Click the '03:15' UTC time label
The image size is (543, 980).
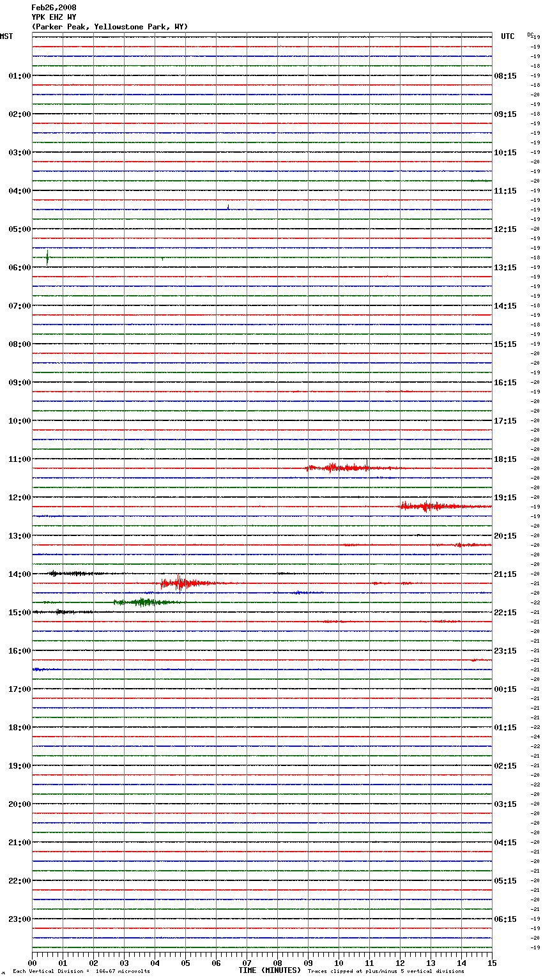coord(505,804)
